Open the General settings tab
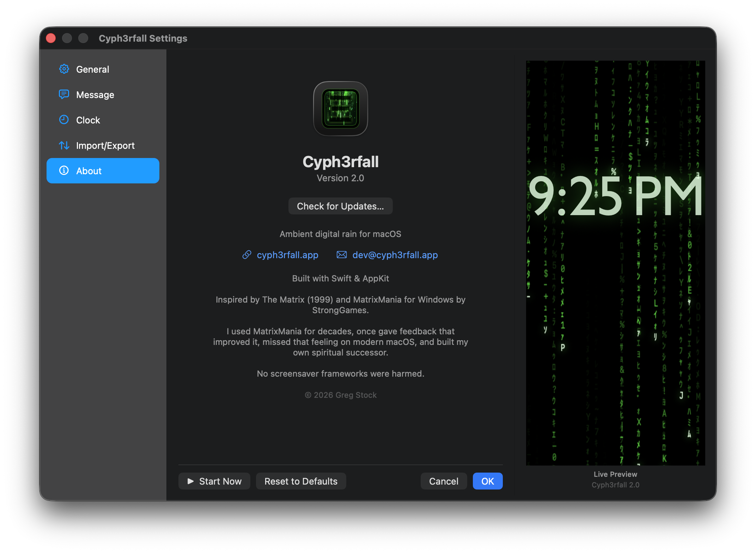This screenshot has width=756, height=553. pyautogui.click(x=103, y=69)
